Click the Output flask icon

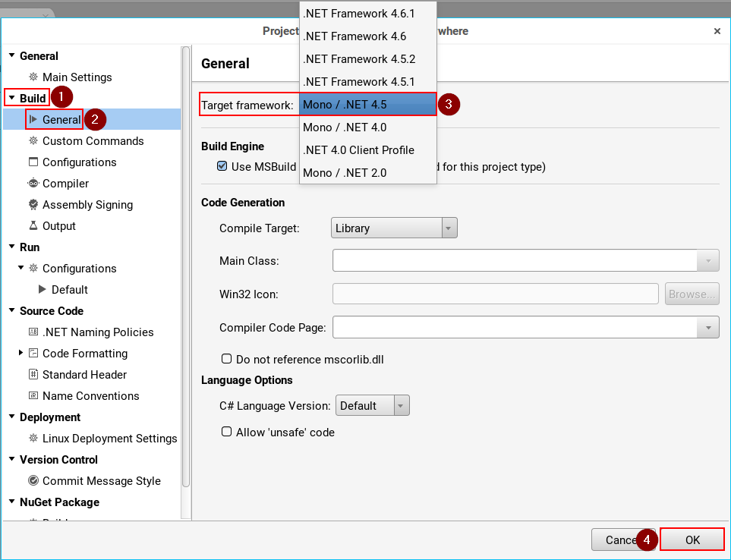click(x=33, y=226)
